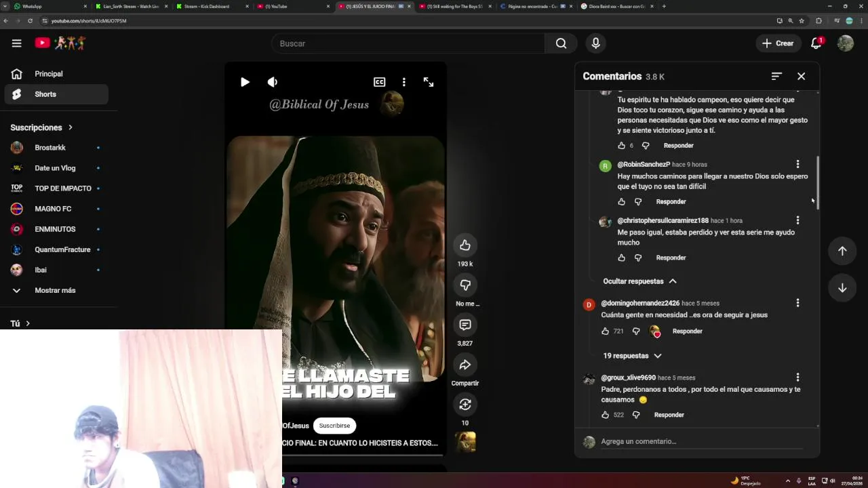868x488 pixels.
Task: Reply to @groux_xlive9690 comment
Action: [x=669, y=415]
